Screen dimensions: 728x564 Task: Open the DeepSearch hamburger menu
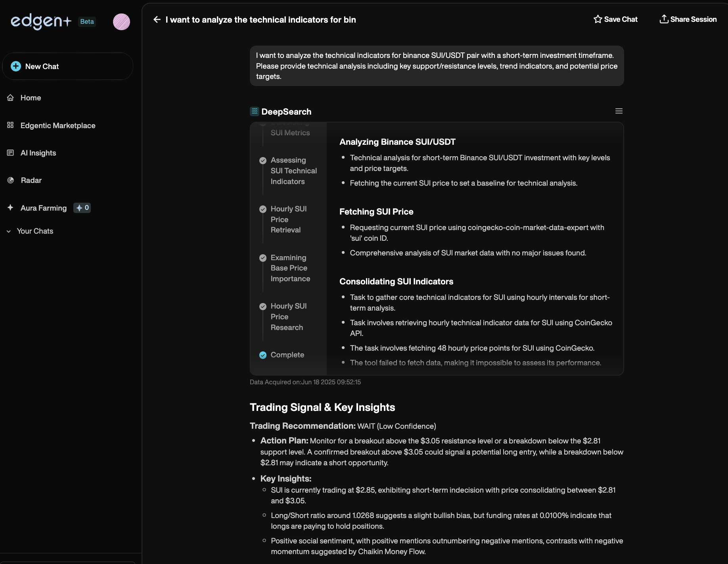pyautogui.click(x=619, y=111)
